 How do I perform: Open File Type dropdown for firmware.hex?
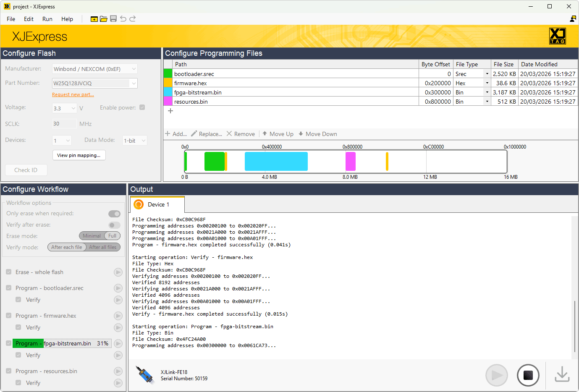tap(487, 83)
